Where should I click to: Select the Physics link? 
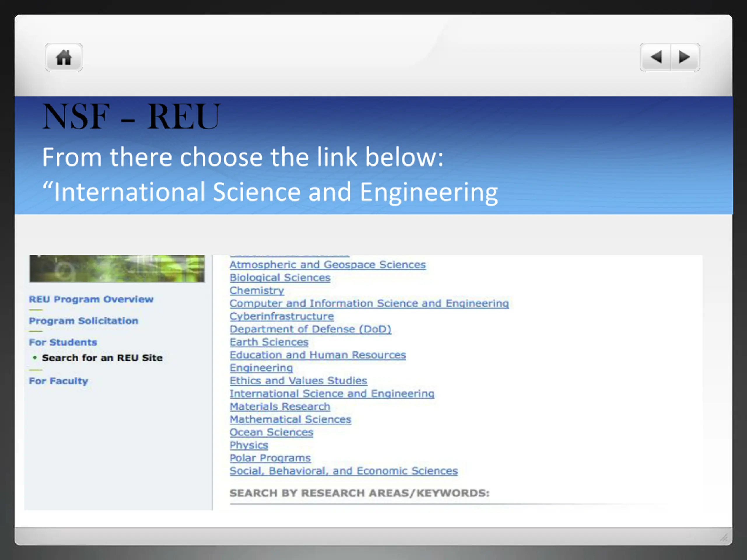pos(249,445)
